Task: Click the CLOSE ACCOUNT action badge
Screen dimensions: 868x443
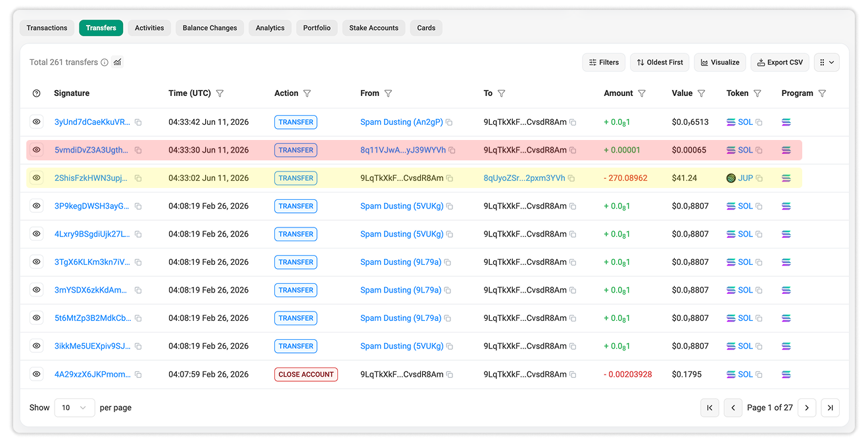Action: pos(306,375)
